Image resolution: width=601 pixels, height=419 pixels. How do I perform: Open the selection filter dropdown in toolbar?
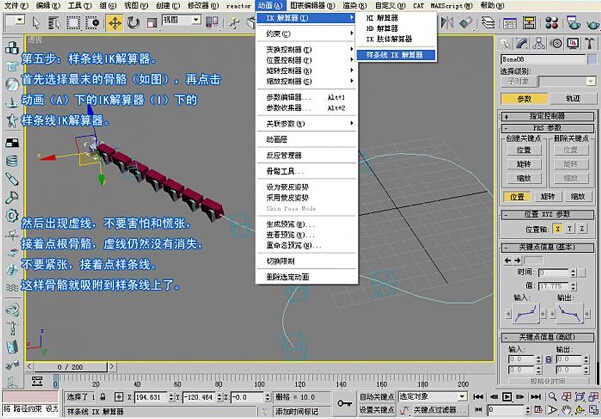click(15, 20)
